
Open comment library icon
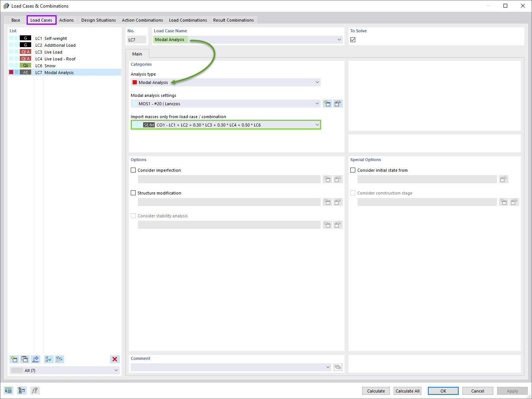(338, 367)
